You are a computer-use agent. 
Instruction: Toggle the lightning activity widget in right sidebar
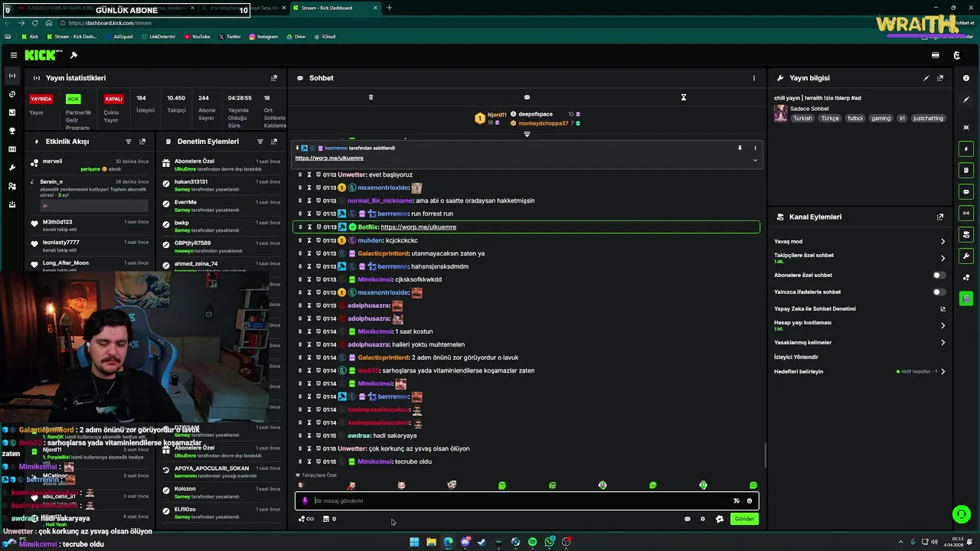point(966,148)
